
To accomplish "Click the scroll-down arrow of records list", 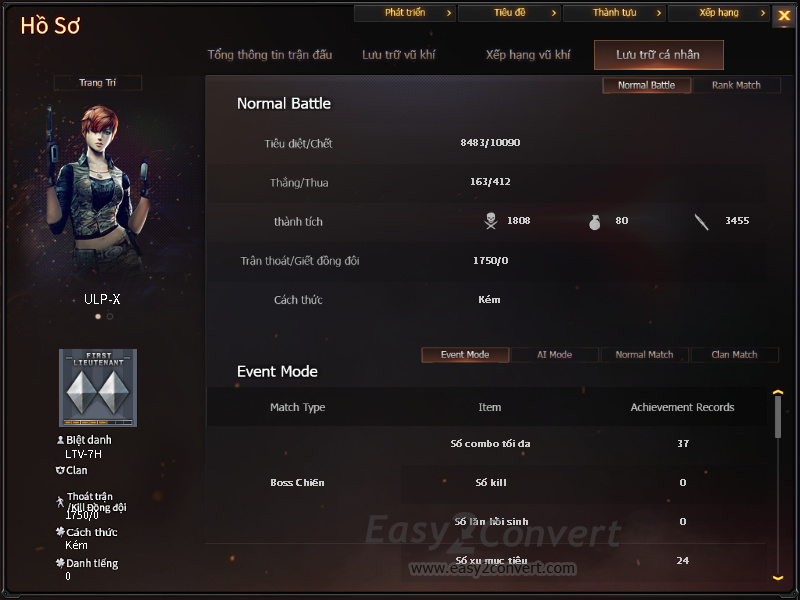I will pyautogui.click(x=778, y=578).
